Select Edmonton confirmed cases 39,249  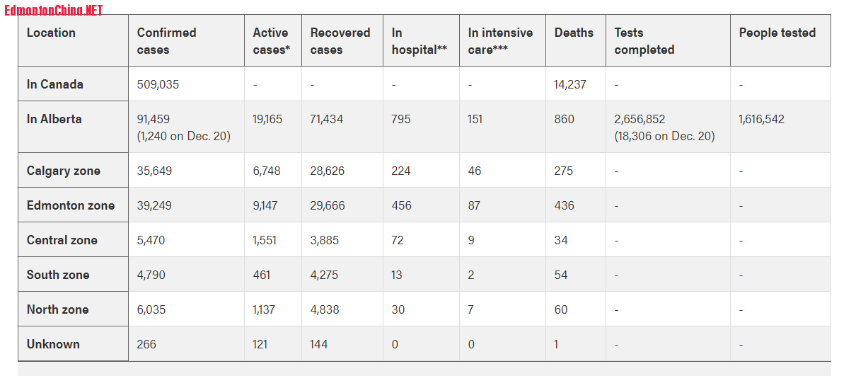click(x=154, y=205)
